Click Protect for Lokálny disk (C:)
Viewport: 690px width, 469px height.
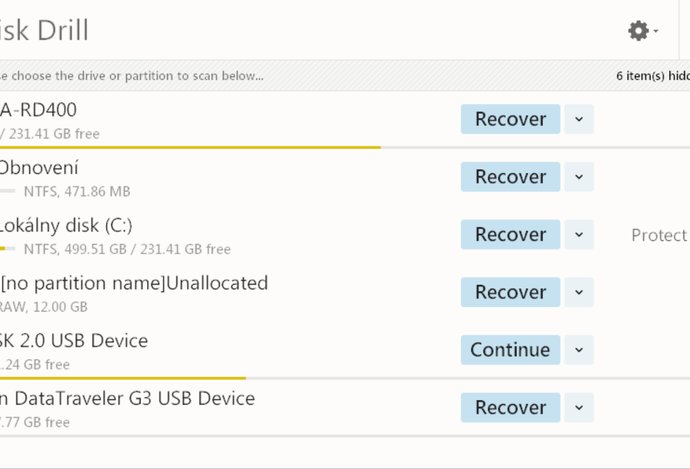coord(658,235)
